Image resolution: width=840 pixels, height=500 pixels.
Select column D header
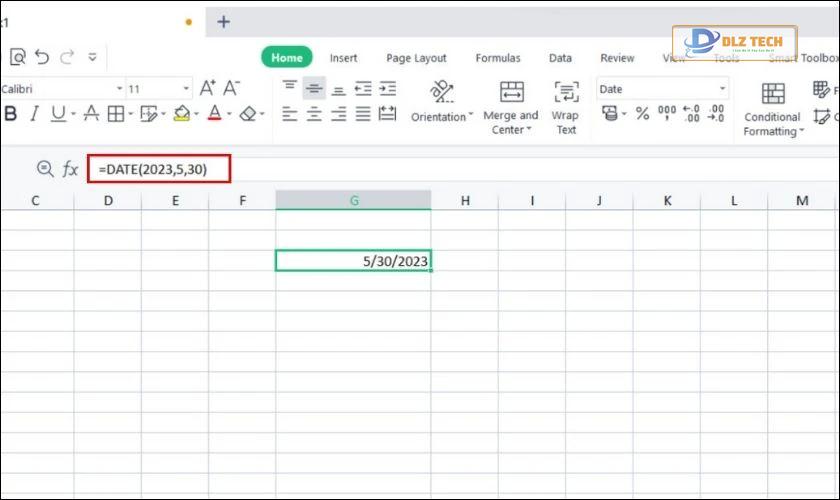[108, 201]
